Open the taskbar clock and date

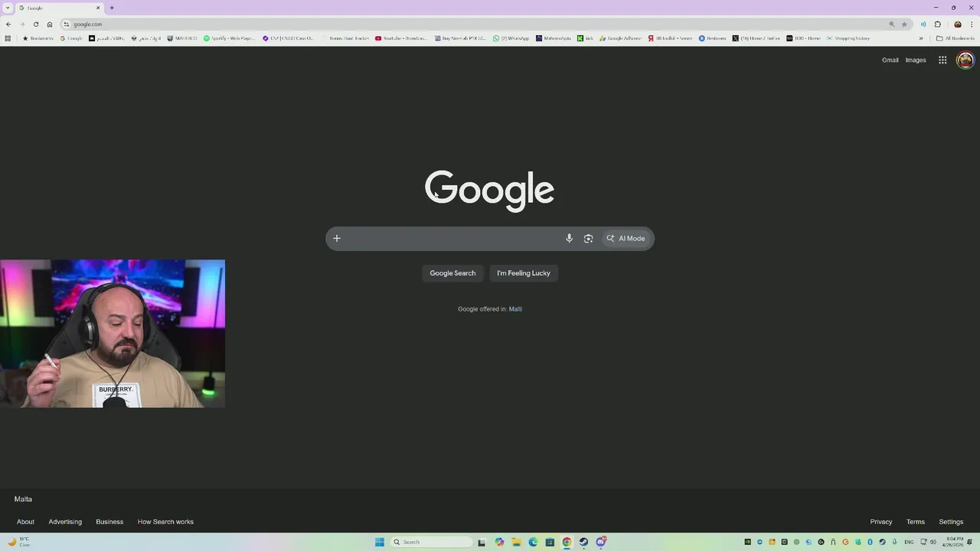(955, 542)
